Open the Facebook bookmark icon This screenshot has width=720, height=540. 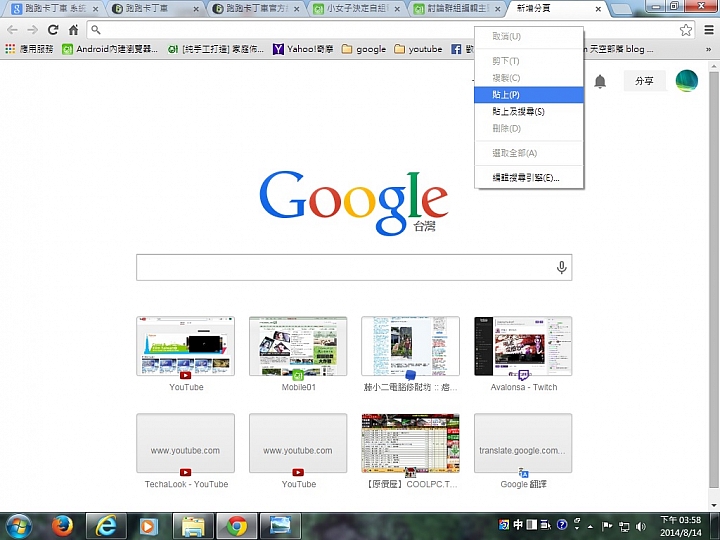456,49
